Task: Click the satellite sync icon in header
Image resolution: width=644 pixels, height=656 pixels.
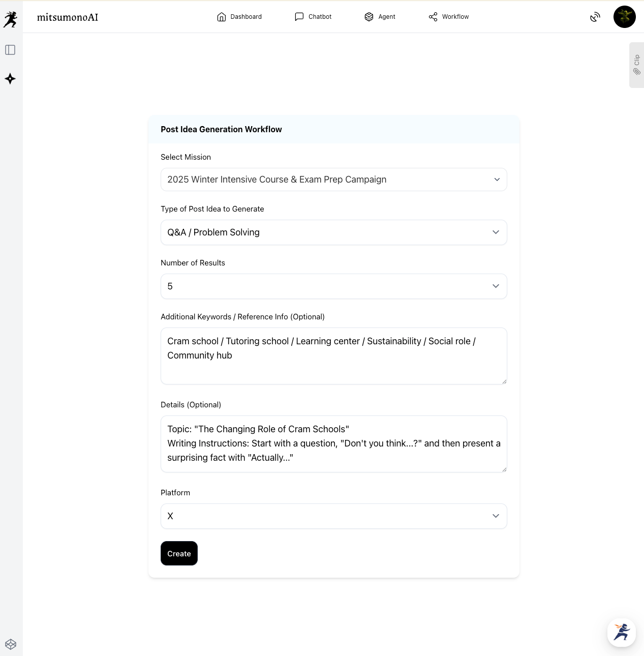Action: click(595, 17)
